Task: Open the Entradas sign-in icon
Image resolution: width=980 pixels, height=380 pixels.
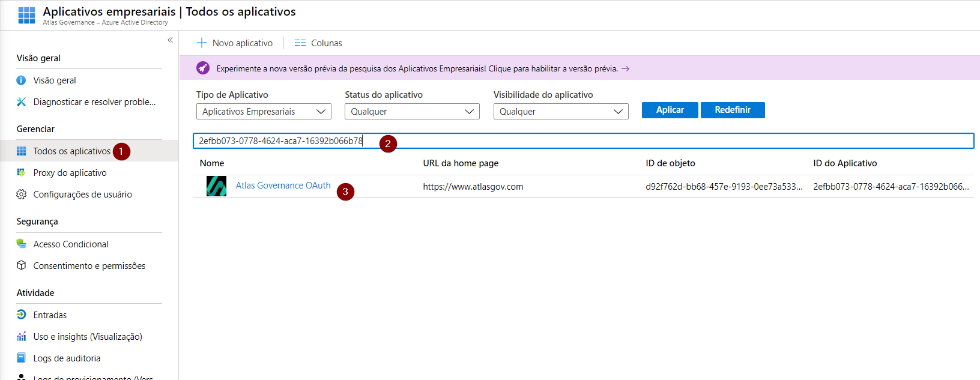Action: [x=21, y=315]
